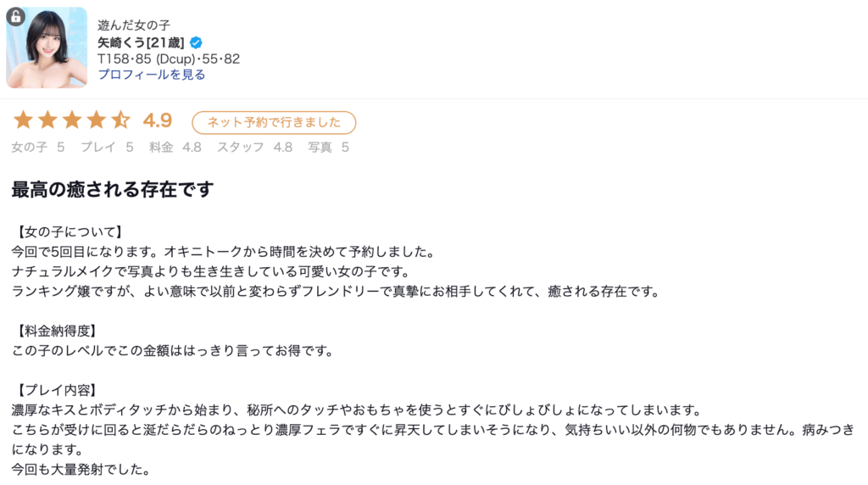Click the second orange rating star
Viewport: 868px width, 485px height.
pyautogui.click(x=47, y=120)
